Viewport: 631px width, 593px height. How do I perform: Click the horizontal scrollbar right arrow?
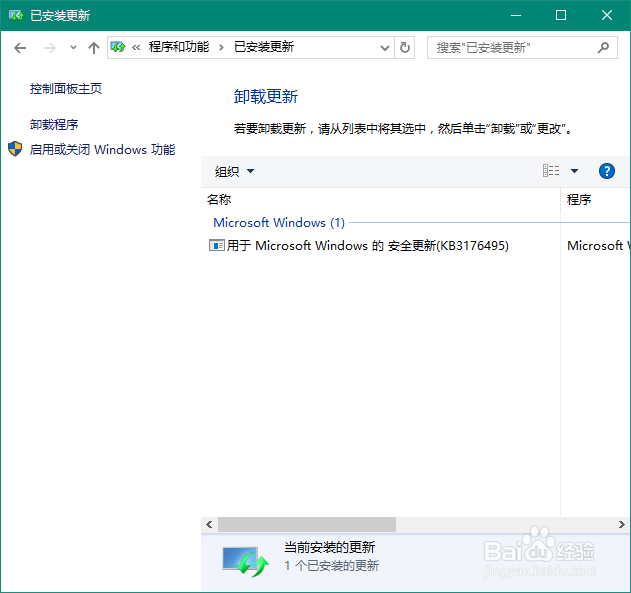(x=622, y=525)
